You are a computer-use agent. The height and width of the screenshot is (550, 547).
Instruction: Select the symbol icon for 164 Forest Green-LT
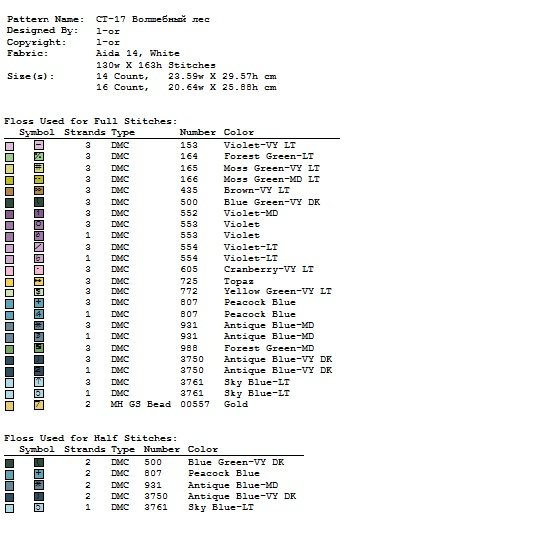point(39,156)
